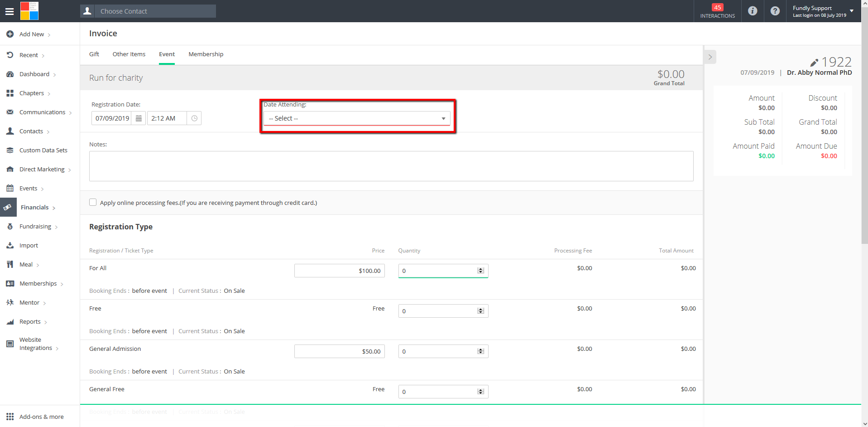Viewport: 868px width, 427px height.
Task: Collapse the invoice summary side panel
Action: click(x=710, y=57)
